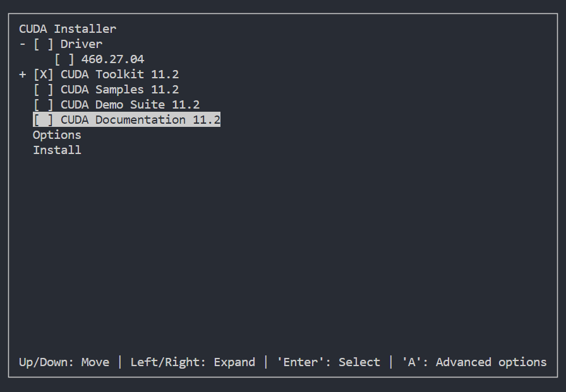
Task: Click the Left/Right: Expand hint
Action: 193,362
